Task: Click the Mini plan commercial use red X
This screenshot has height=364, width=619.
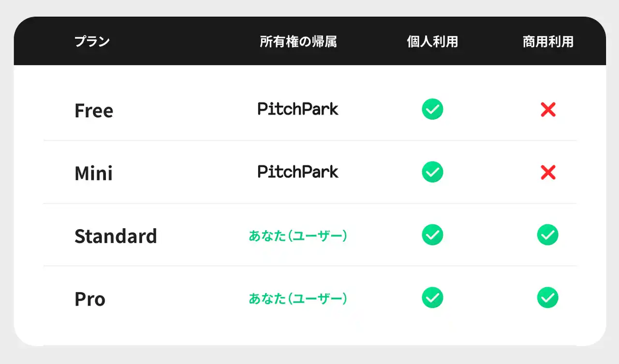Action: click(548, 172)
